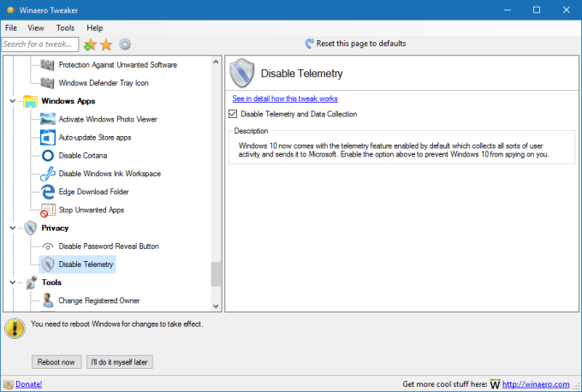582x392 pixels.
Task: Toggle Disable Telemetry and Data Collection checkbox
Action: point(233,114)
